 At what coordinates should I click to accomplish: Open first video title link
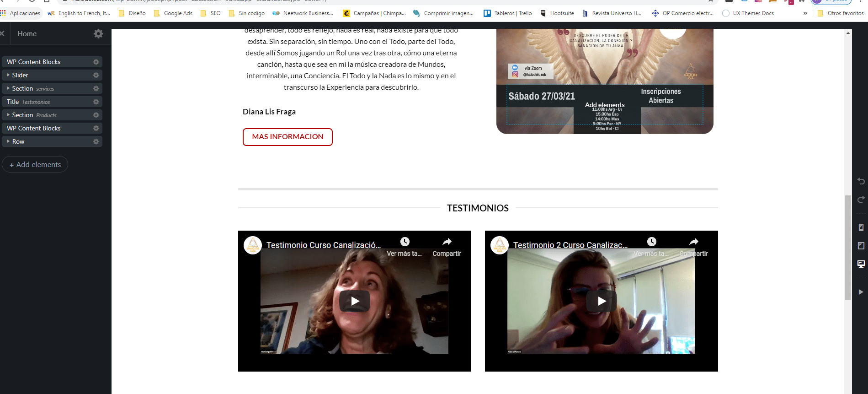tap(324, 245)
